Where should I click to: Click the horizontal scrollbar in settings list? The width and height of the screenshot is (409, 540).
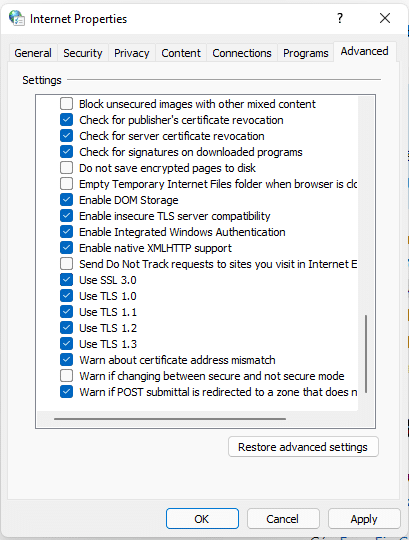pyautogui.click(x=170, y=419)
